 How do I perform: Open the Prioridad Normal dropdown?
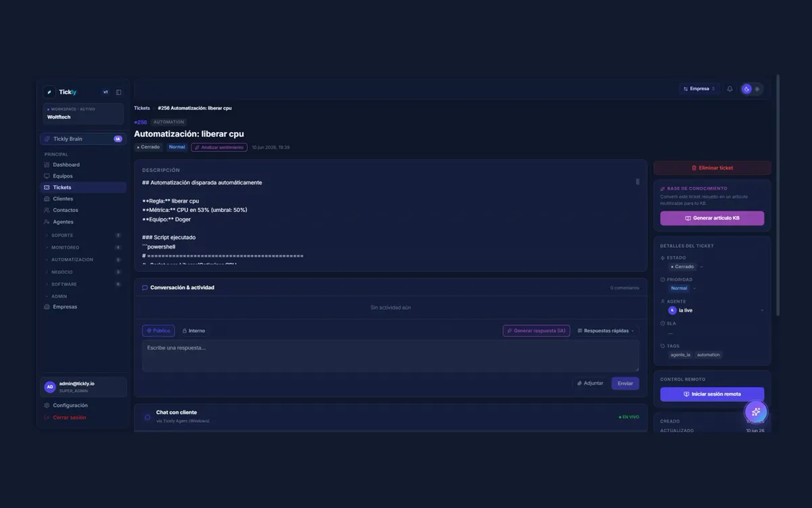(x=683, y=289)
